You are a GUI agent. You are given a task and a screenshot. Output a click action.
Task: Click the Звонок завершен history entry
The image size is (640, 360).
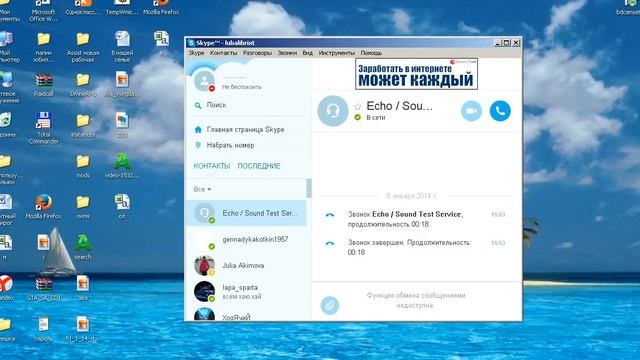(x=409, y=247)
